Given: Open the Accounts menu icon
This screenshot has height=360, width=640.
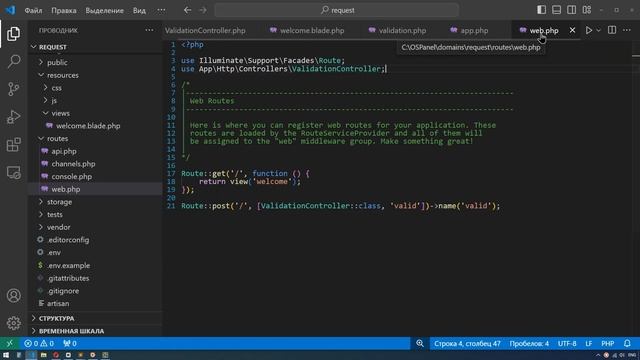Looking at the screenshot, I should click(13, 296).
